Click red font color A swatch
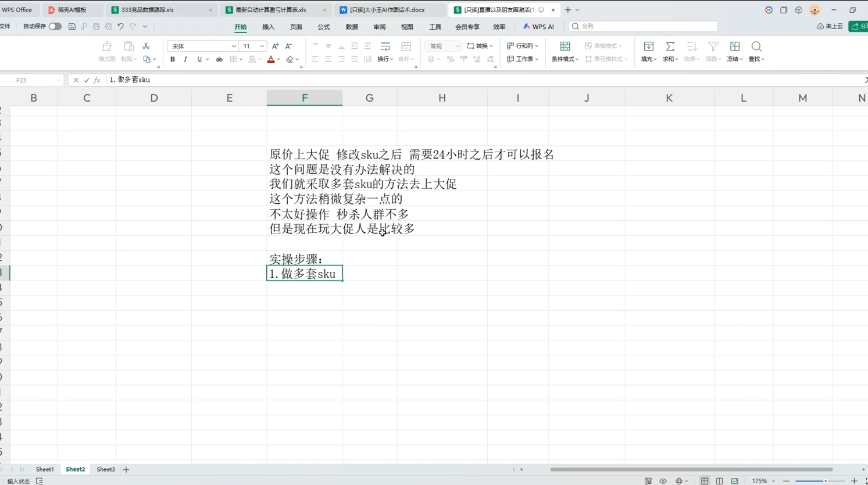Screen dimensions: 868x485 (x=271, y=59)
